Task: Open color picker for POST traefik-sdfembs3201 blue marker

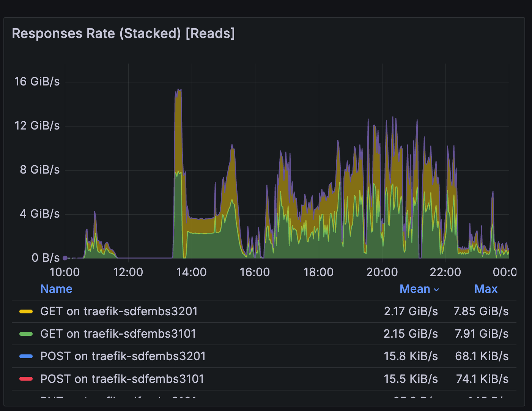Action: 26,356
